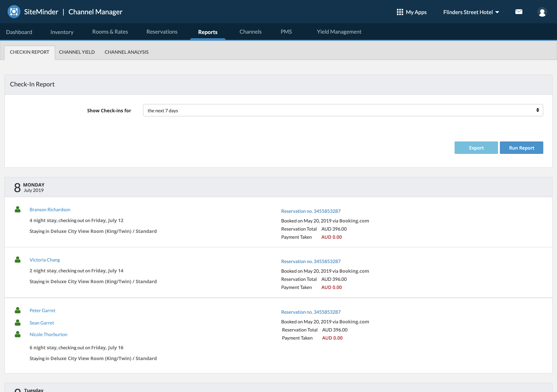557x392 pixels.
Task: Click guest icon beside Branson Richardson
Action: point(18,209)
